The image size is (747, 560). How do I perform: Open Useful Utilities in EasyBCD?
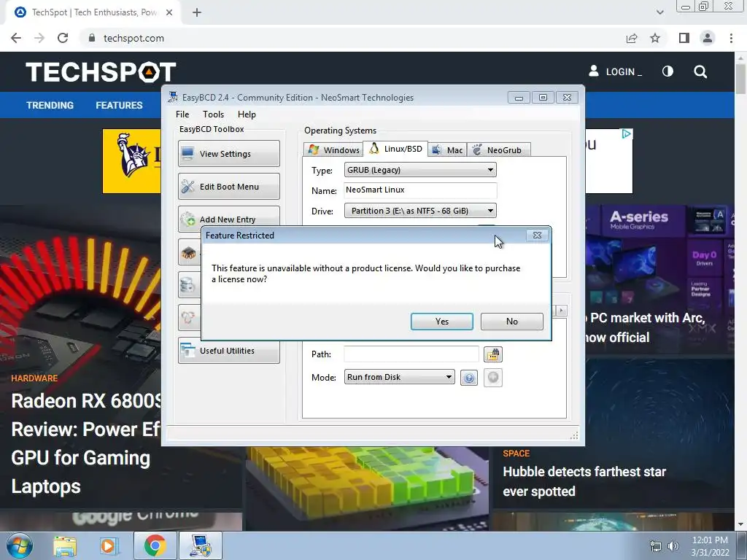coord(228,351)
